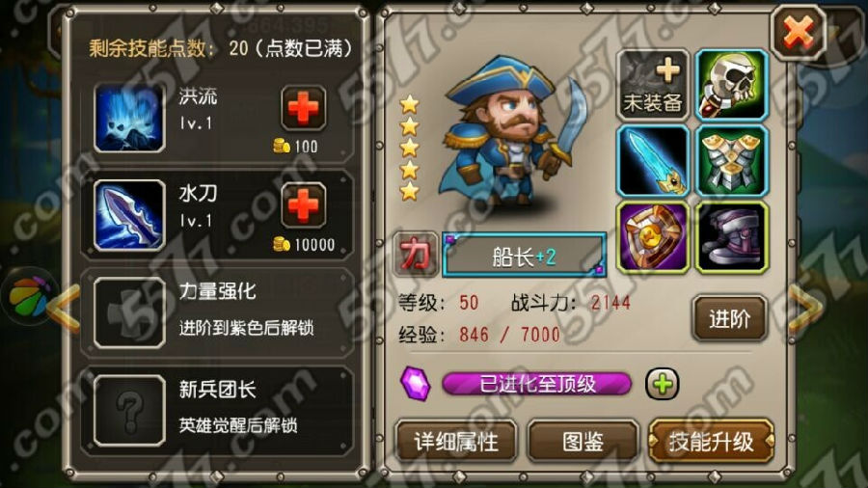Open the blue sword equipment slot
Image resolution: width=868 pixels, height=488 pixels.
(653, 161)
